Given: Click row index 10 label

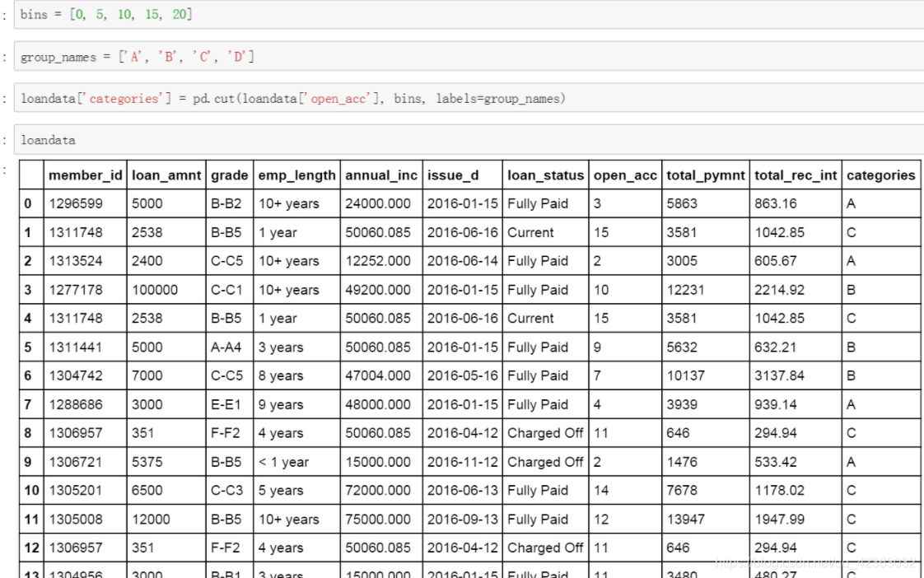Looking at the screenshot, I should (x=31, y=490).
